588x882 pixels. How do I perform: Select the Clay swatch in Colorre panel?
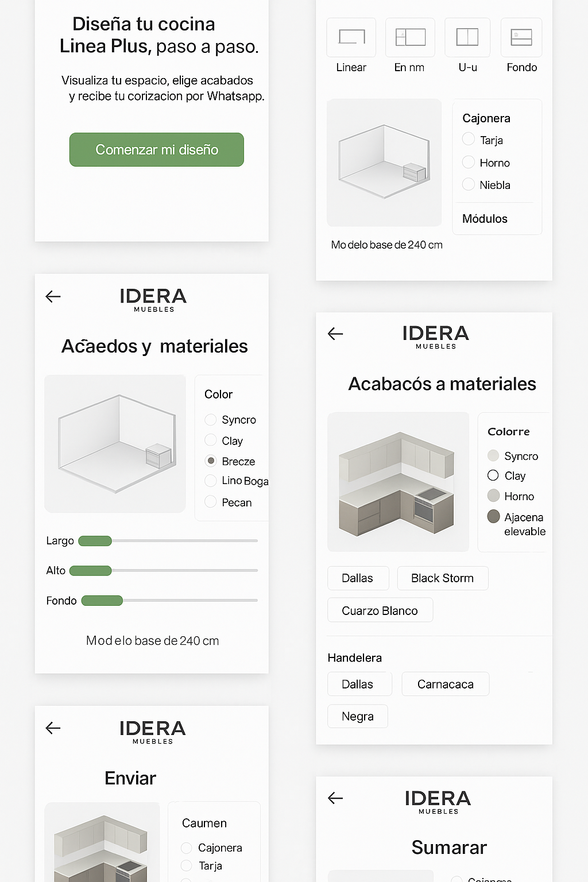pyautogui.click(x=493, y=475)
